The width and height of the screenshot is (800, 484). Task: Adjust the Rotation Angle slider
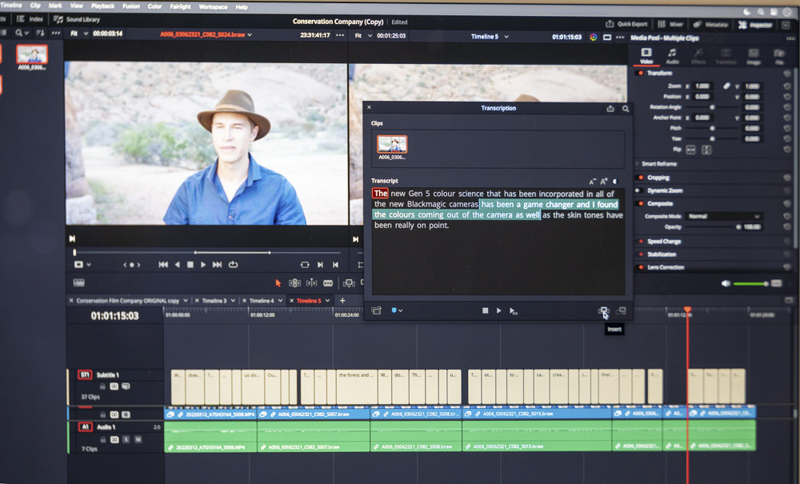pos(712,107)
